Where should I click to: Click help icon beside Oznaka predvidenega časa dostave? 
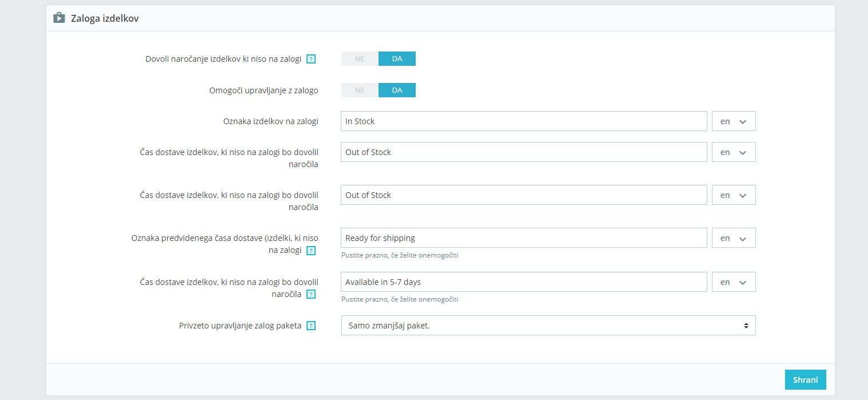[x=311, y=250]
